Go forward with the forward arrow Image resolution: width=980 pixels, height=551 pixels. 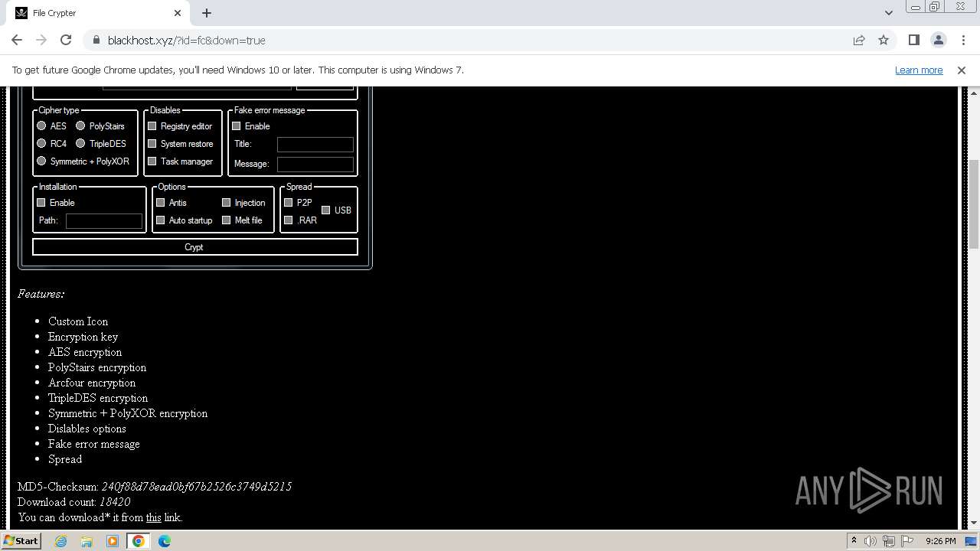click(41, 40)
